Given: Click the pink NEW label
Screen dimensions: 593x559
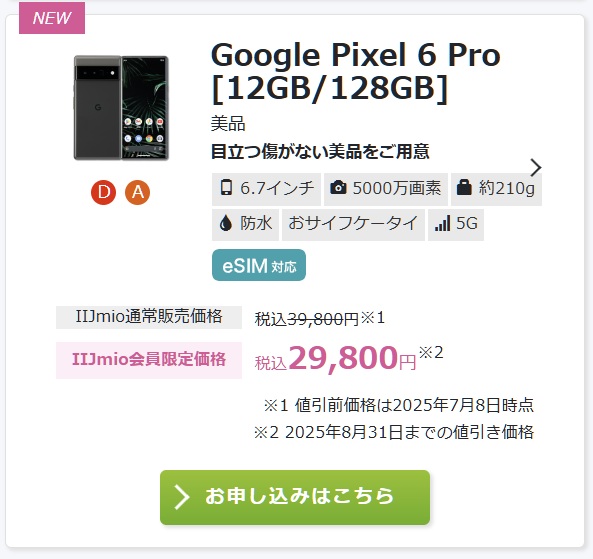Looking at the screenshot, I should (x=52, y=18).
